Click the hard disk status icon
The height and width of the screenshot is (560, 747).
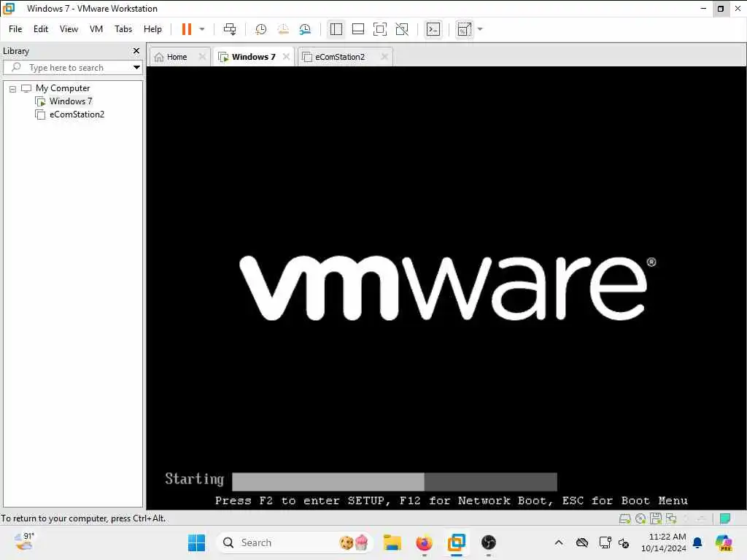point(624,518)
